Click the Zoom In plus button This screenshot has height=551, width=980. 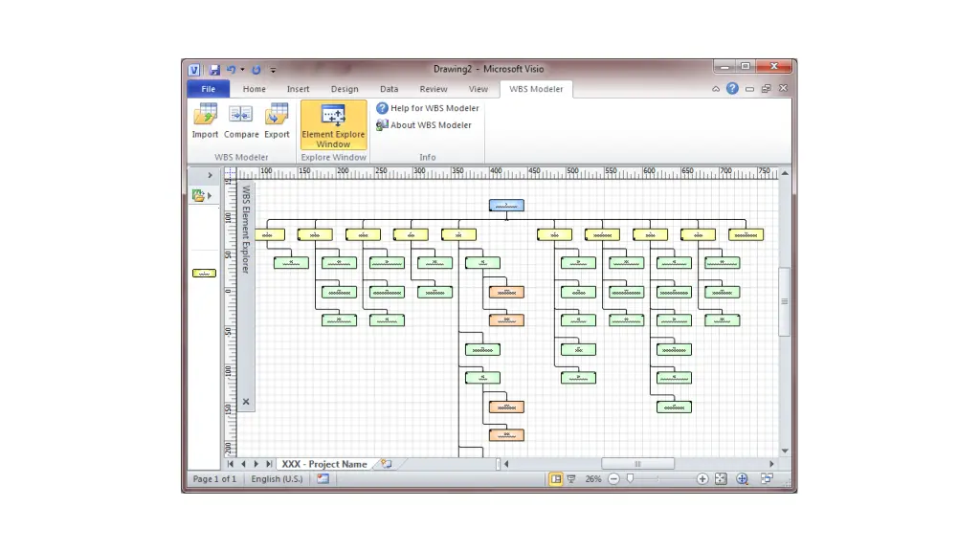(x=702, y=479)
